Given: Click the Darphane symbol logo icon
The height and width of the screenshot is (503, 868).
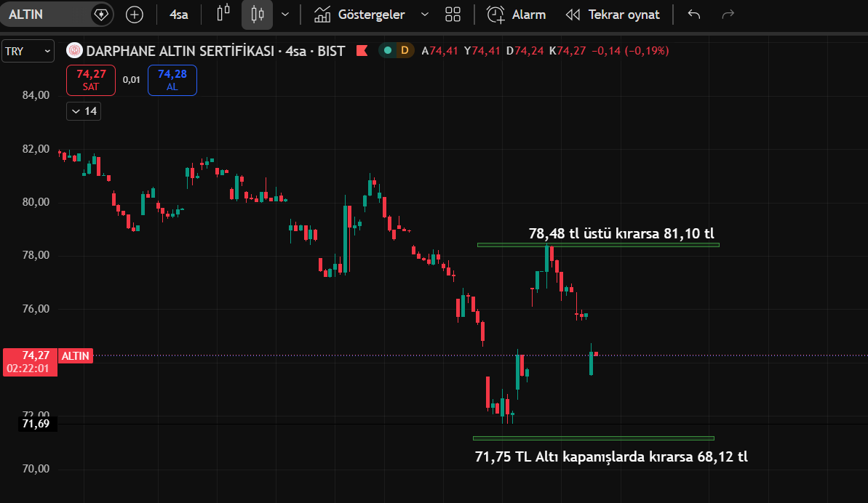Looking at the screenshot, I should 74,51.
